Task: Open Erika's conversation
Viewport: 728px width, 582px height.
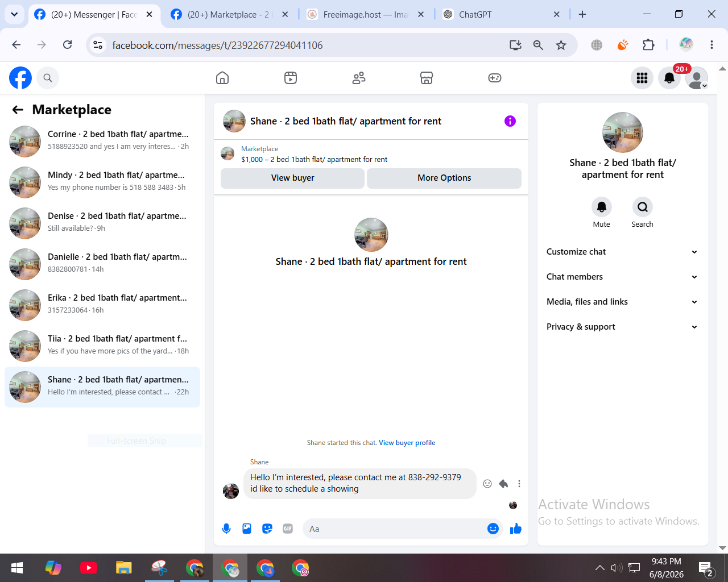Action: pyautogui.click(x=102, y=305)
